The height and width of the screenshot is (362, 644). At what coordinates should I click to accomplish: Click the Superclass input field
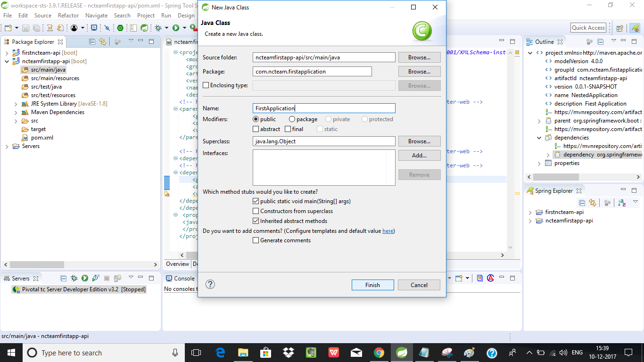tap(324, 141)
